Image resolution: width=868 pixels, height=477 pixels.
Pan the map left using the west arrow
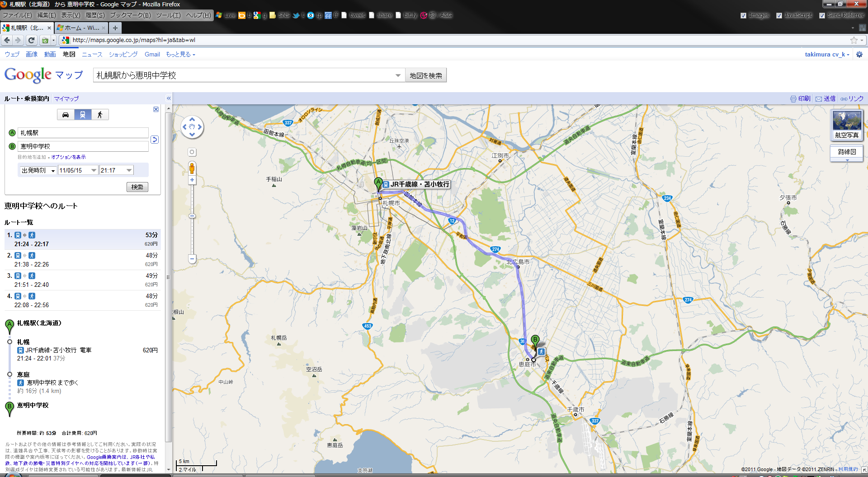pos(184,127)
